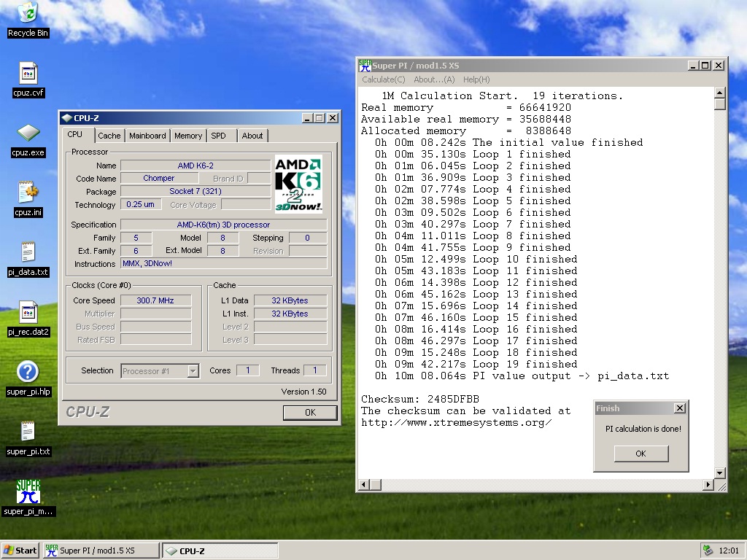Select the cpuz.ini file icon
Viewport: 747px width, 560px height.
pyautogui.click(x=28, y=199)
